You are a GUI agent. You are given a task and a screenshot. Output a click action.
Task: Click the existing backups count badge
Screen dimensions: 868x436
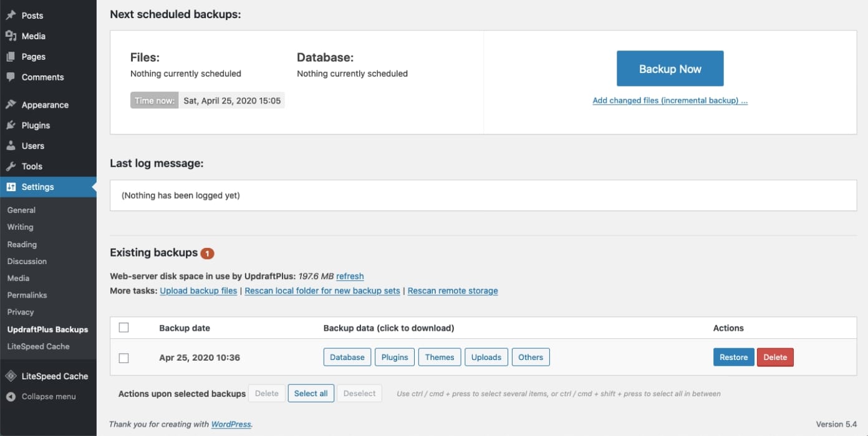(207, 254)
